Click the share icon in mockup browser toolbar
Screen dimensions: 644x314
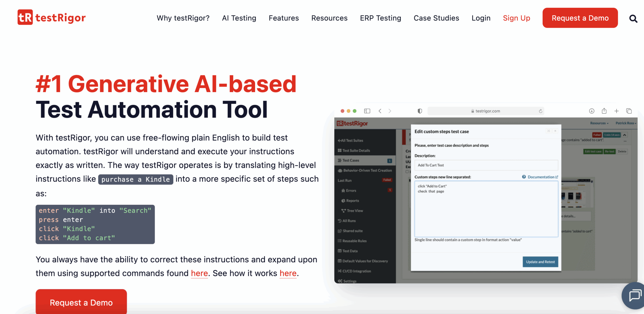pos(604,111)
